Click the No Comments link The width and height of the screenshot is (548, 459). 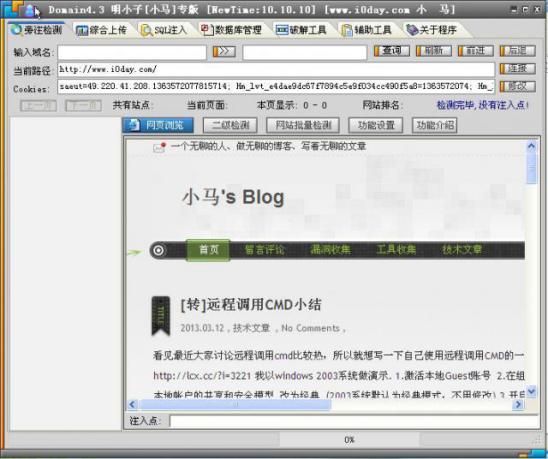(310, 328)
